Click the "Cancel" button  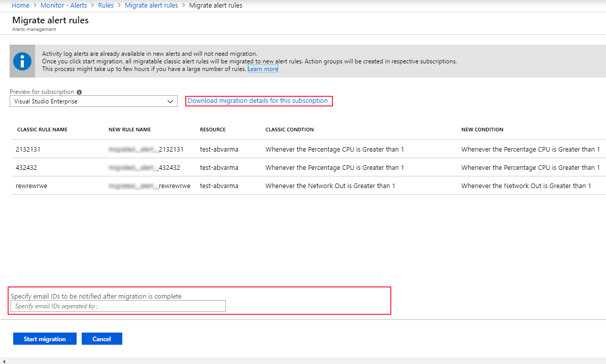[102, 338]
